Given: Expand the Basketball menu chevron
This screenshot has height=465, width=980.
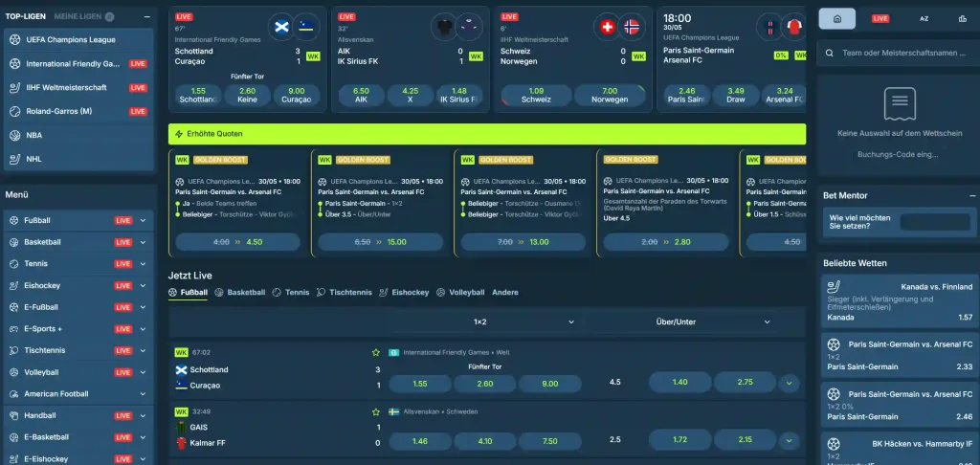Looking at the screenshot, I should coord(144,242).
